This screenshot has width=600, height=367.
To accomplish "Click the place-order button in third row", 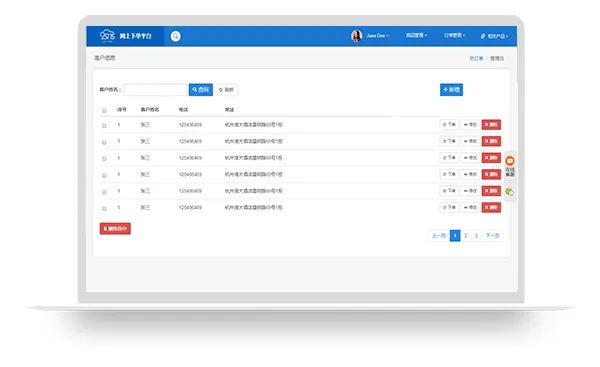I will click(449, 158).
